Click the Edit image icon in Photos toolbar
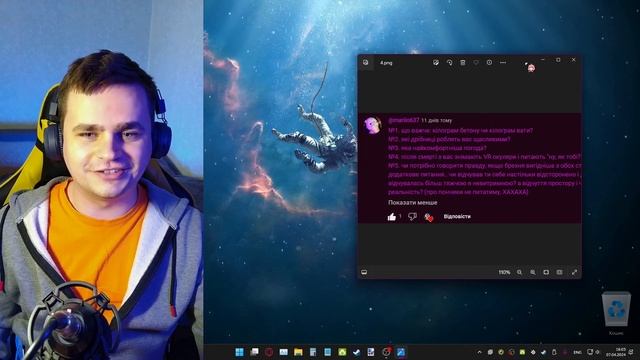Image resolution: width=640 pixels, height=360 pixels. pyautogui.click(x=436, y=62)
